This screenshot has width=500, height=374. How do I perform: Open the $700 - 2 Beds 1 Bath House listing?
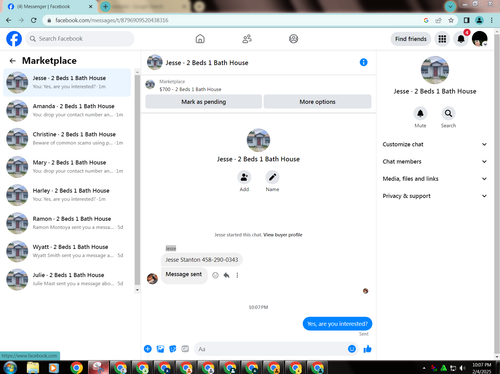pos(190,89)
